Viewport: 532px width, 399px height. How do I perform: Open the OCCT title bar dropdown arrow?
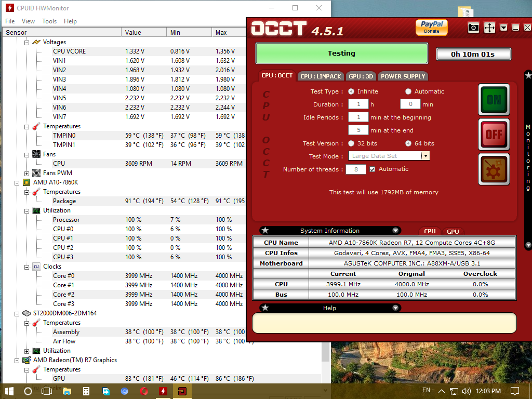point(504,28)
